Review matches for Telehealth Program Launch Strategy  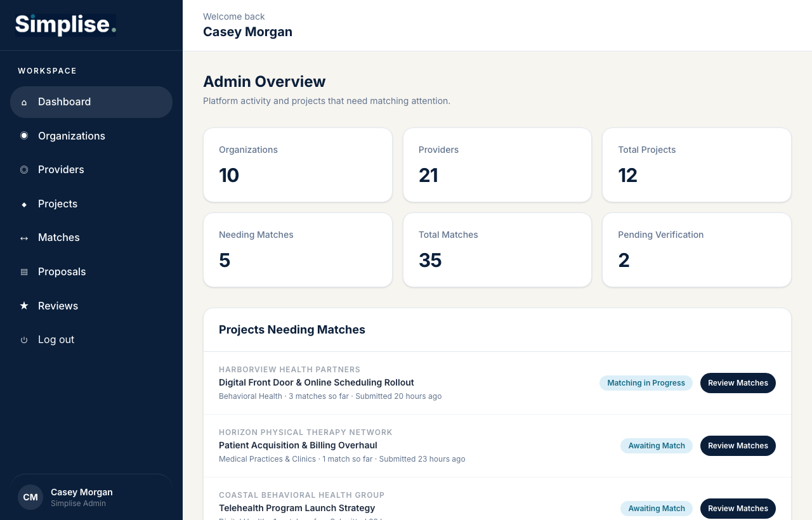(x=738, y=509)
